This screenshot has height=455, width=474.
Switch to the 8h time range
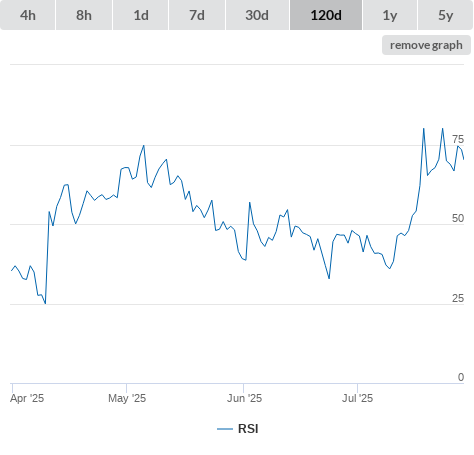[x=84, y=15]
